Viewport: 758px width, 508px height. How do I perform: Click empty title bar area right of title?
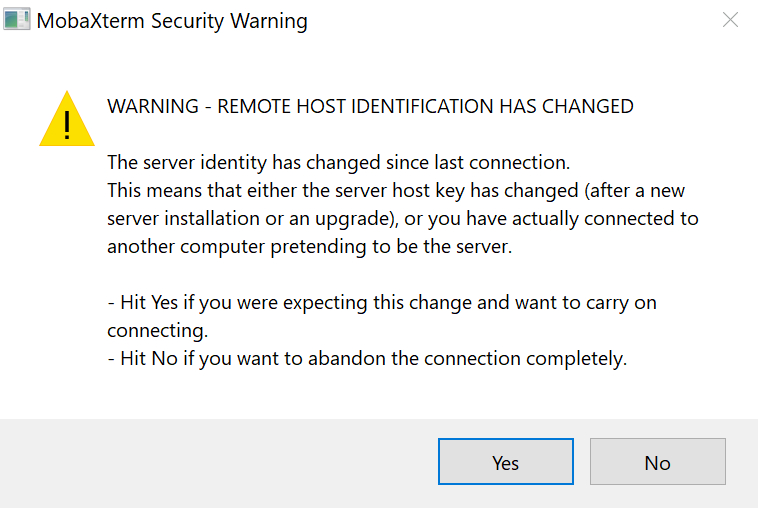pos(500,21)
